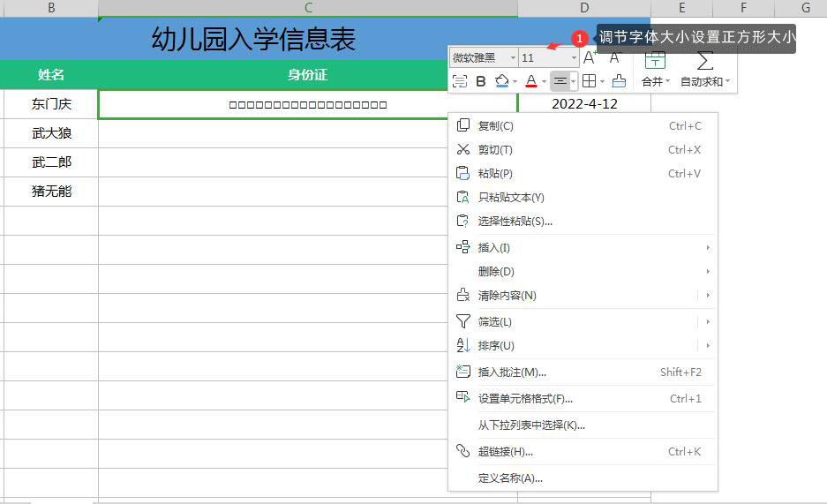
Task: Open fill color dropdown arrow
Action: click(x=515, y=82)
